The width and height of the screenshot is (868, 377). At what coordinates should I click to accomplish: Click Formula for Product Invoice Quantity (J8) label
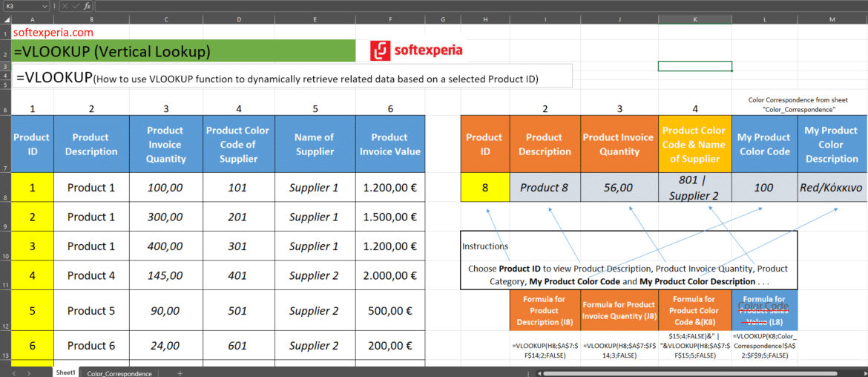619,310
